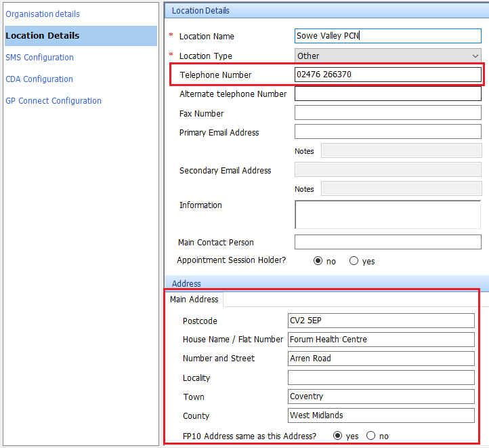489x448 pixels.
Task: Click the Postcode field
Action: (381, 321)
